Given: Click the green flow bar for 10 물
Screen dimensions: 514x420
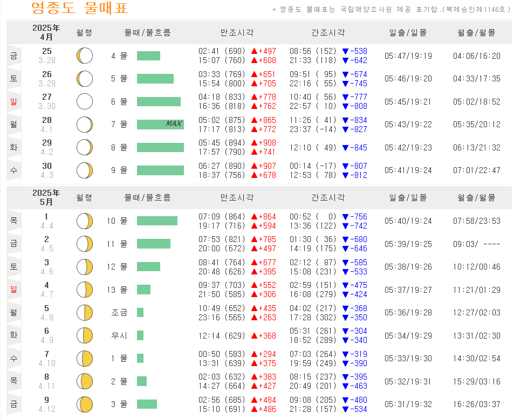Looking at the screenshot, I should pos(157,221).
